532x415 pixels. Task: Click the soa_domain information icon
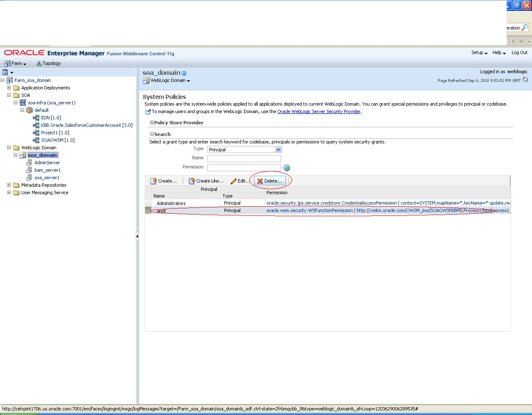[184, 73]
